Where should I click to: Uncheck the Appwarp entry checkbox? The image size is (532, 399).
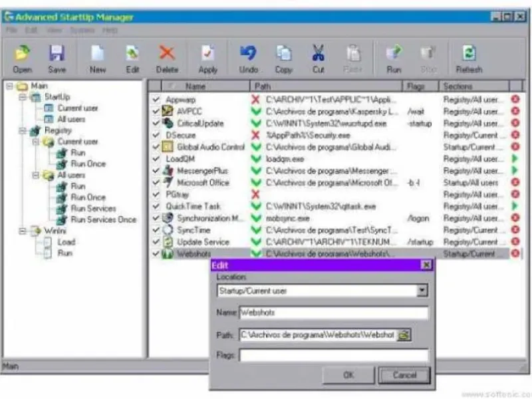tap(156, 99)
